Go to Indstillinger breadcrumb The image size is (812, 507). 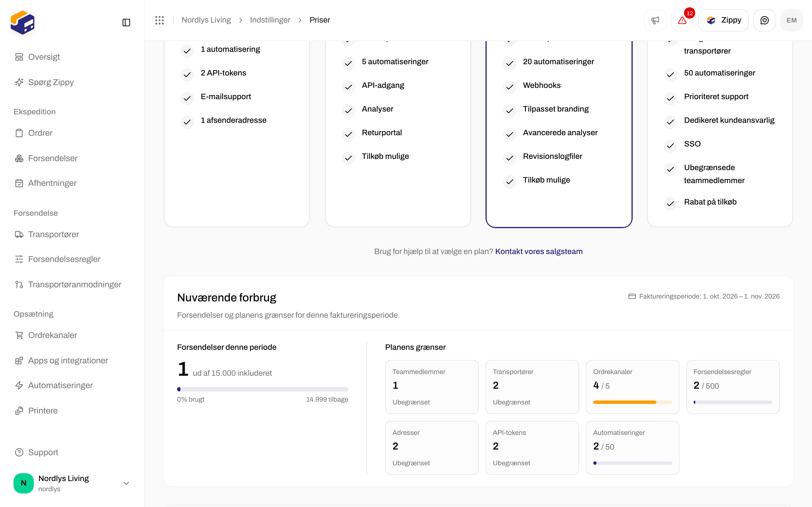click(270, 20)
